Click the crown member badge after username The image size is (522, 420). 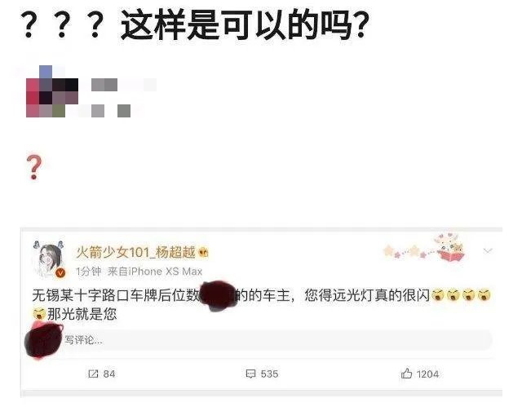(203, 253)
